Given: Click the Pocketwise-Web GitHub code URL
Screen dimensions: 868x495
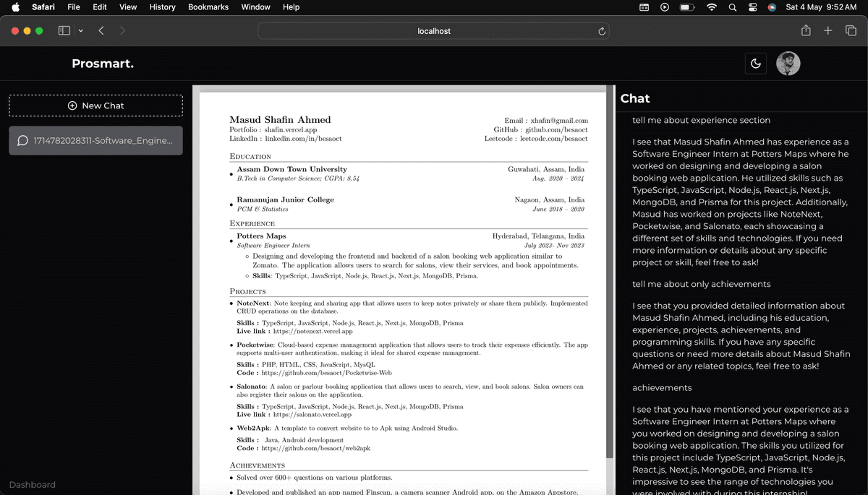Looking at the screenshot, I should pos(327,373).
